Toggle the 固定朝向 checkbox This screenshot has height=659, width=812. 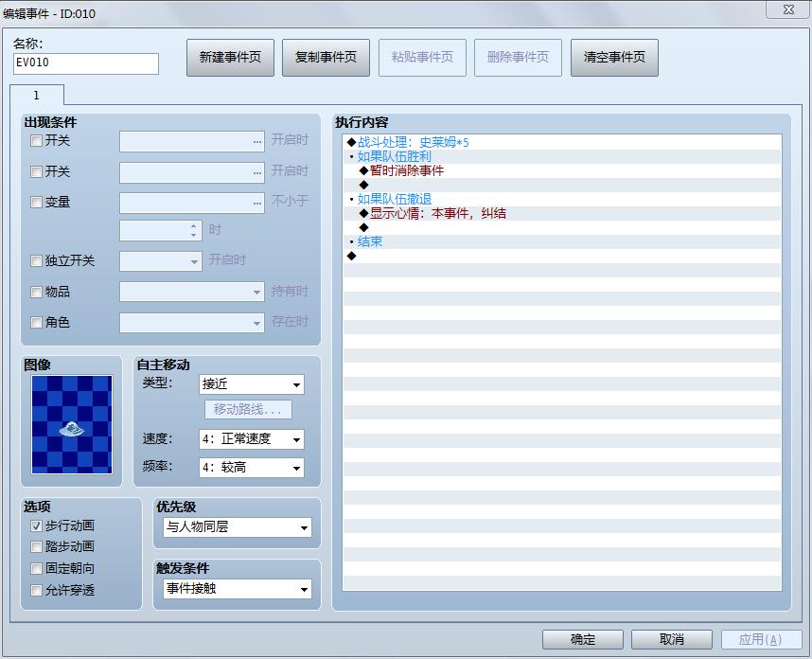(x=36, y=568)
